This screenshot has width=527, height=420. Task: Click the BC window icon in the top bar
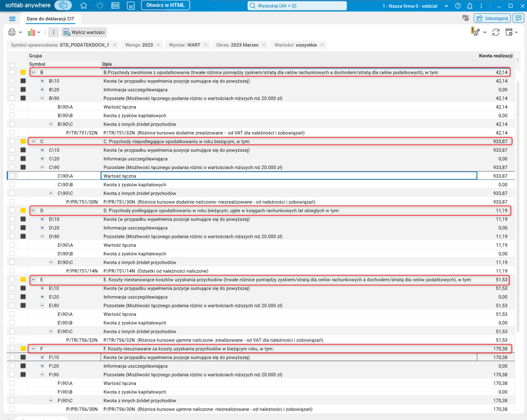point(131,6)
